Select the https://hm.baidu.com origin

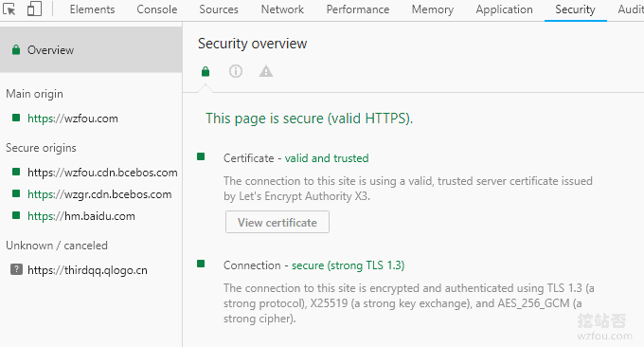81,216
